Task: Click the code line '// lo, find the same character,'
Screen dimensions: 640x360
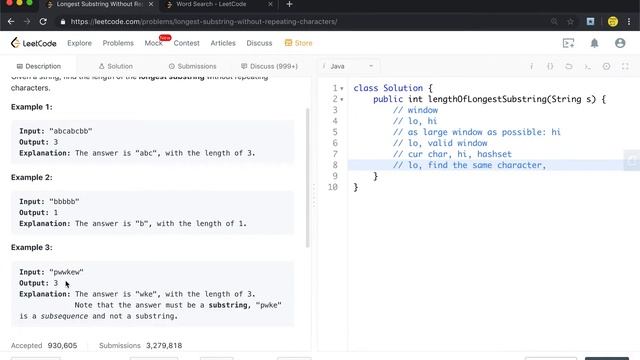Action: [x=469, y=165]
